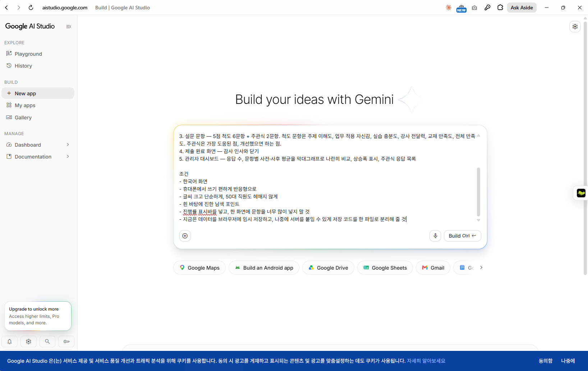
Task: Open the Gallery page
Action: coord(38,118)
